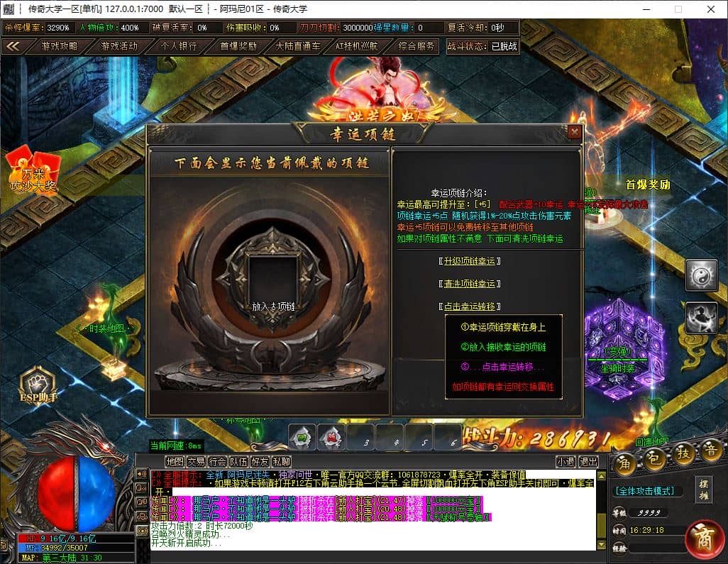Open the 个人银行 menu tab
728x564 pixels.
point(179,46)
